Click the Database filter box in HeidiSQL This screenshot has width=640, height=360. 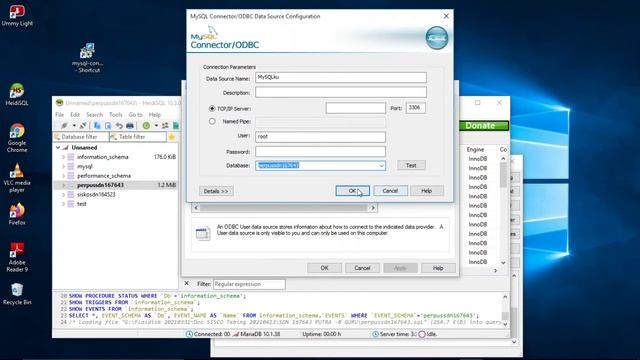pos(81,137)
